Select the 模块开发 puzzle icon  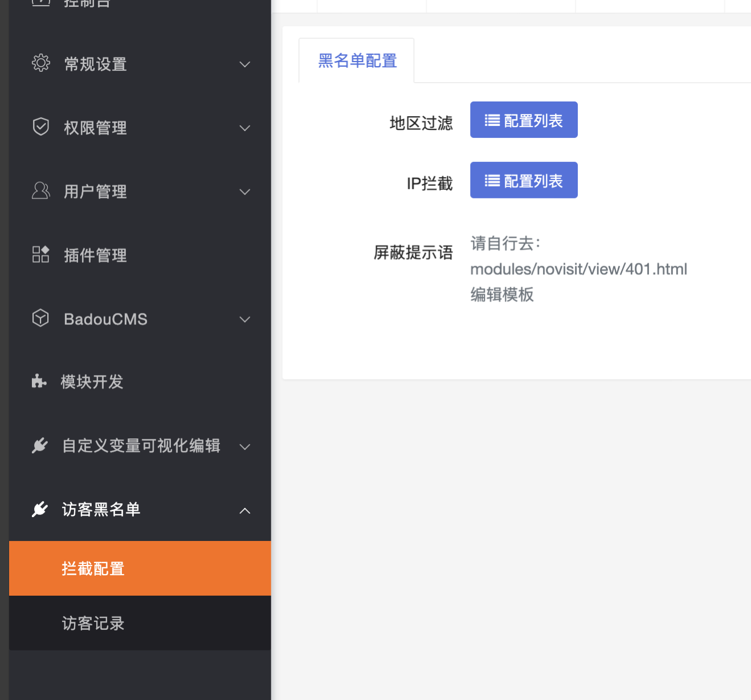38,381
